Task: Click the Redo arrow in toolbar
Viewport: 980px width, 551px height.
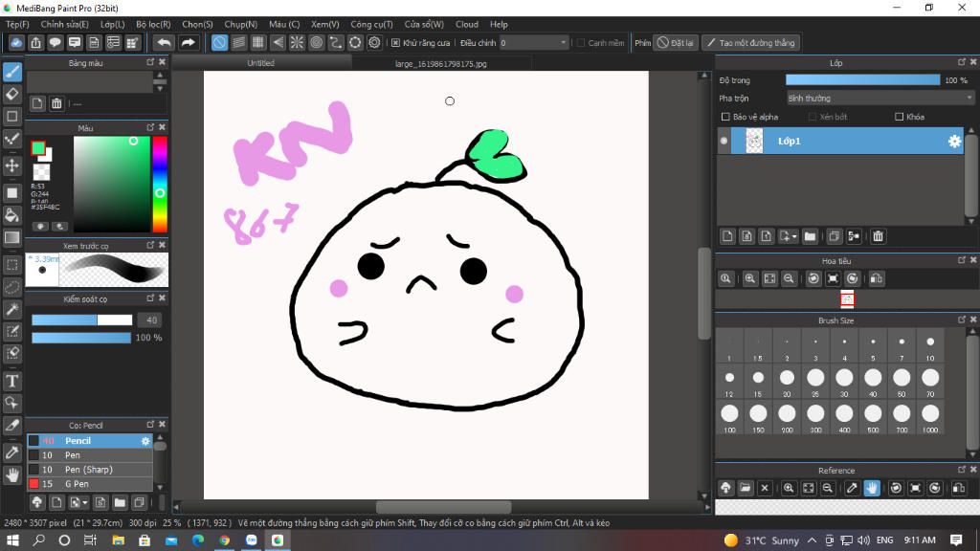Action: point(188,42)
